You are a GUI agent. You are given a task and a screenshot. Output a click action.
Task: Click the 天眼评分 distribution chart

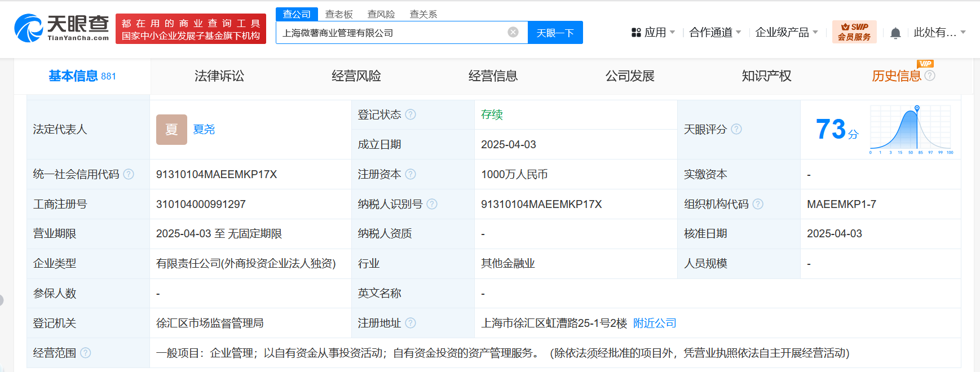click(x=911, y=130)
